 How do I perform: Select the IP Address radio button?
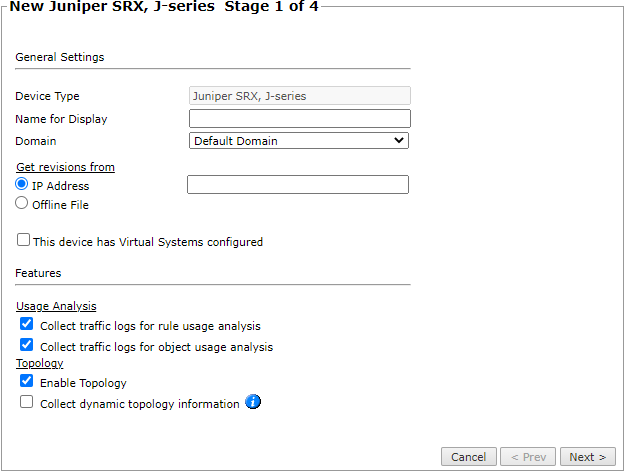pos(22,185)
